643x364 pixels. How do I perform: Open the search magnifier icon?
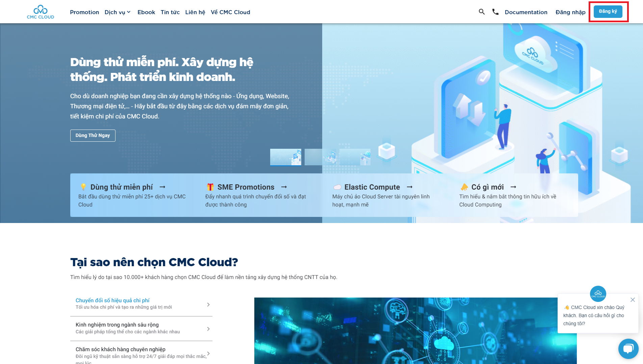(x=482, y=12)
